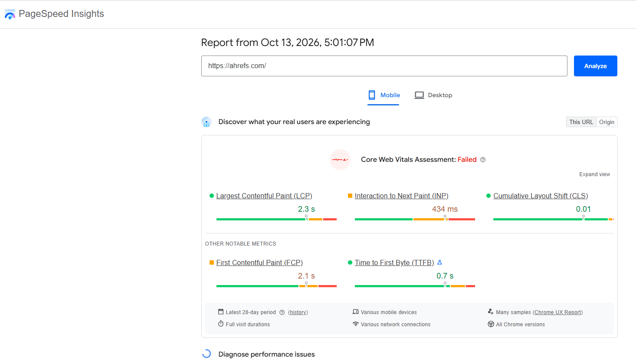
Task: Click the PageSpeed Insights title text
Action: click(61, 14)
